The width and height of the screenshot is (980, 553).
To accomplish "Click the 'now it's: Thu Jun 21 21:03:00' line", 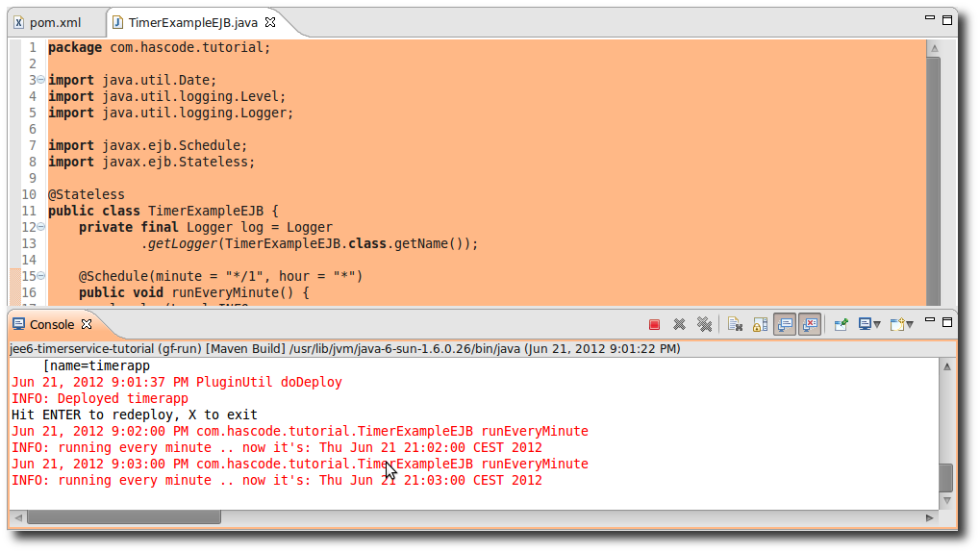I will click(x=277, y=480).
